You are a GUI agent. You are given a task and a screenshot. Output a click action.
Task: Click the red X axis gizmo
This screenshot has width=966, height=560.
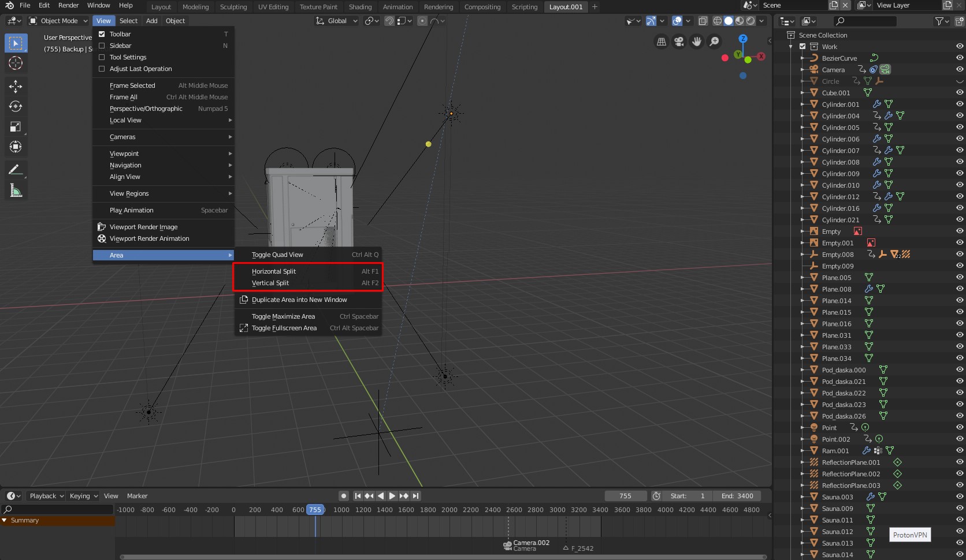761,57
